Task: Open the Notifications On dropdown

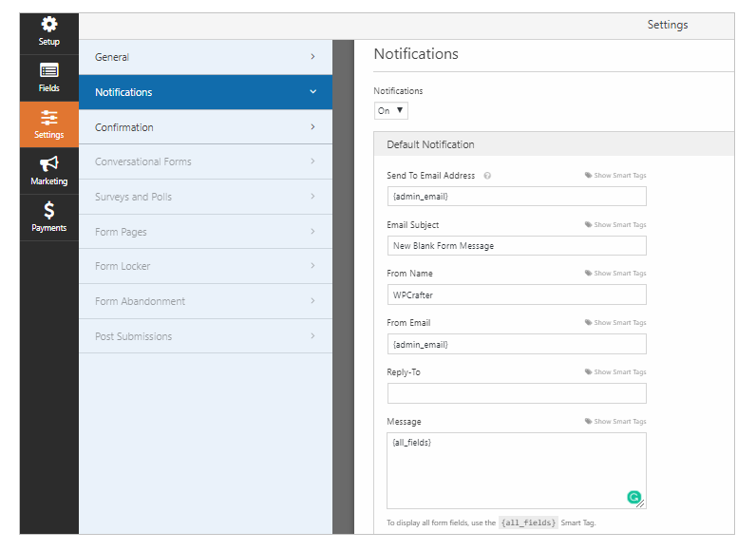Action: tap(391, 110)
